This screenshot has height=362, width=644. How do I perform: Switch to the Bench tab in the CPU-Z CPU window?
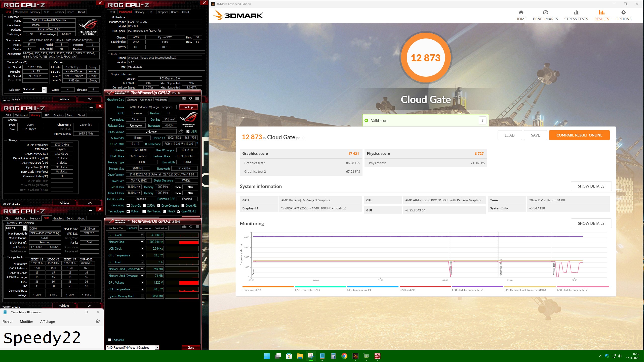pyautogui.click(x=70, y=12)
